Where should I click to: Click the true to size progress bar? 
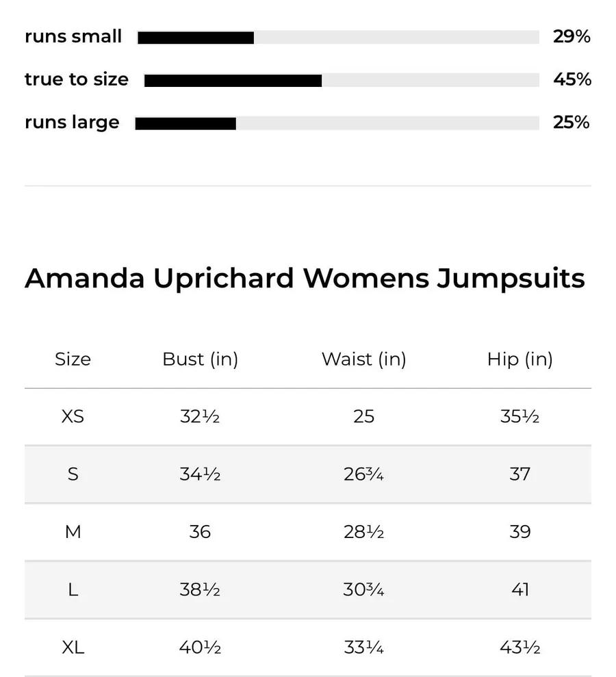pyautogui.click(x=342, y=80)
